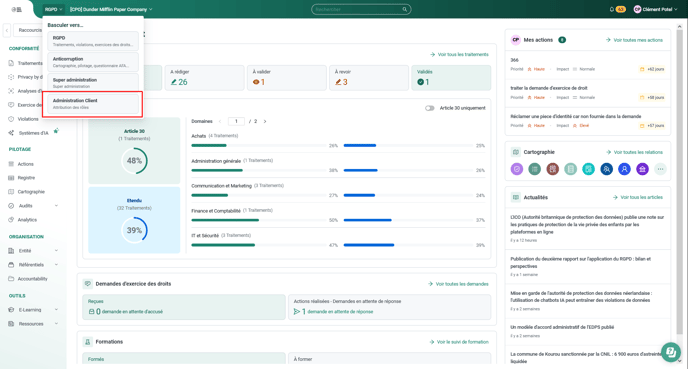Expand the Ressources sidebar chevron
This screenshot has width=688, height=369.
coord(56,324)
